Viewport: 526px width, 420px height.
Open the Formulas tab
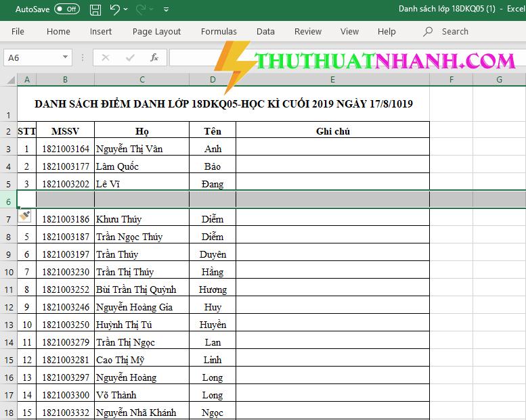coord(219,32)
